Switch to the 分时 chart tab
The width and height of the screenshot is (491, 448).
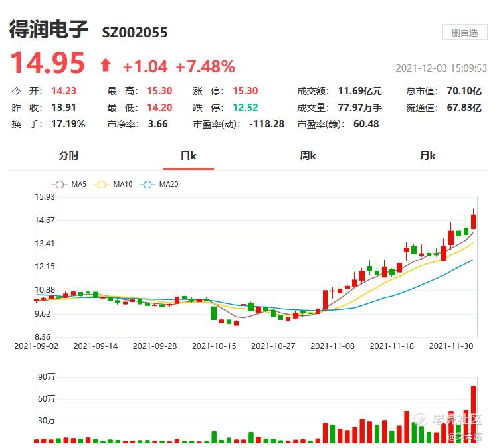click(x=68, y=155)
